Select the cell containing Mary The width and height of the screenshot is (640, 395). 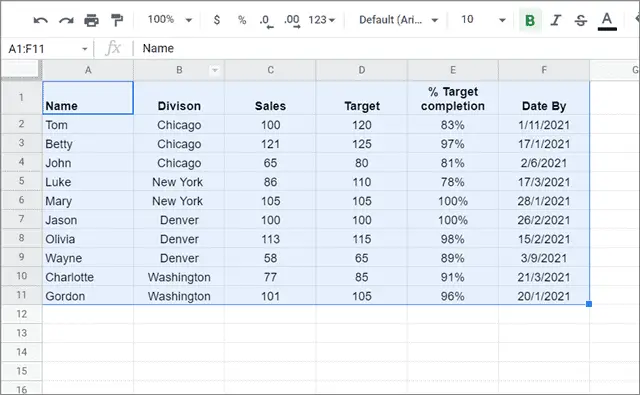click(88, 201)
